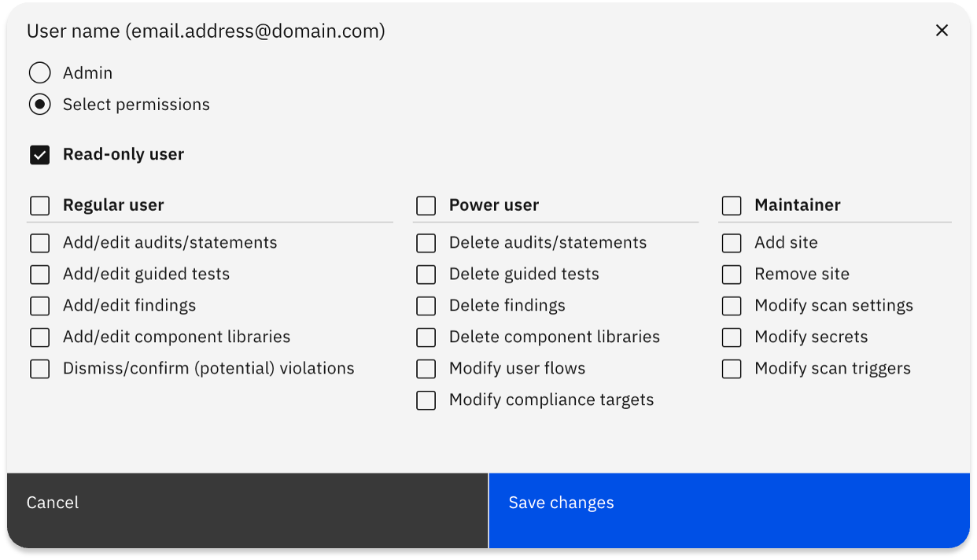Enable Add site permission
Screen dimensions: 977x560
coord(731,243)
